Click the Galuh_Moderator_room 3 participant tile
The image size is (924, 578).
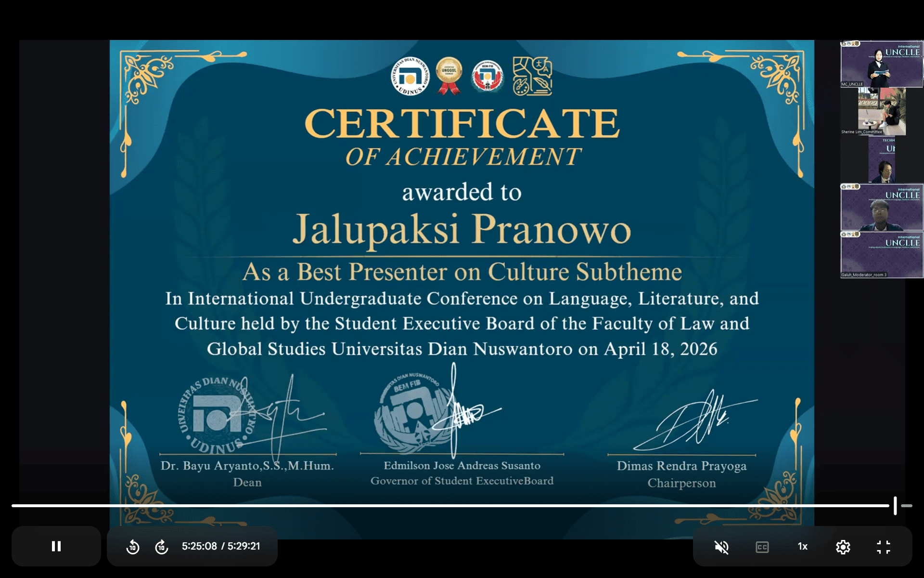pos(882,255)
